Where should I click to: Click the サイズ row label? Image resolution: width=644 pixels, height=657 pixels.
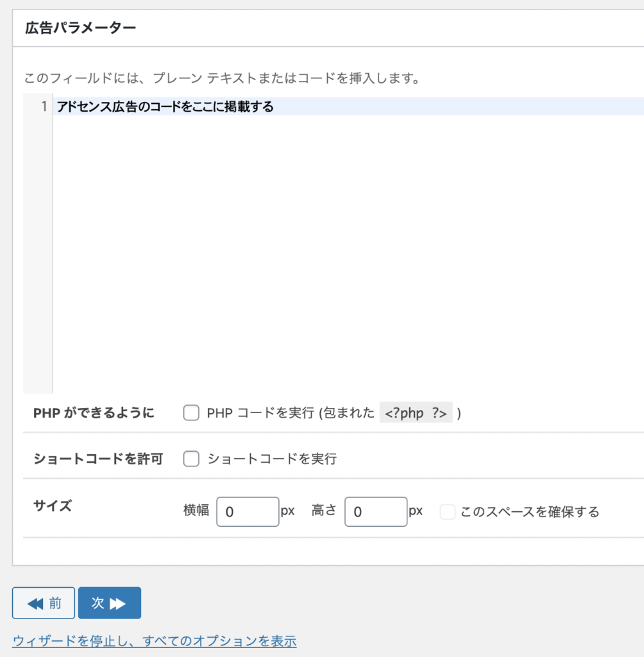click(x=53, y=506)
